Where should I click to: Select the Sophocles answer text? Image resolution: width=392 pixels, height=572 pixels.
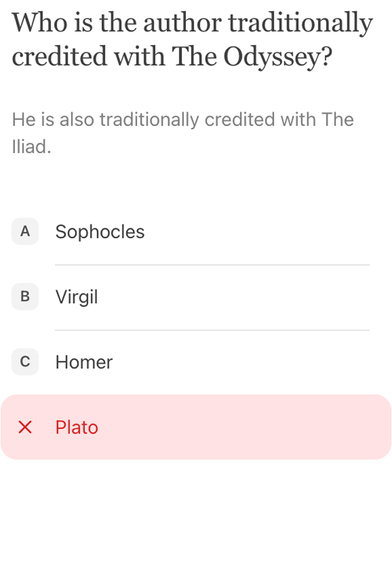pyautogui.click(x=100, y=232)
